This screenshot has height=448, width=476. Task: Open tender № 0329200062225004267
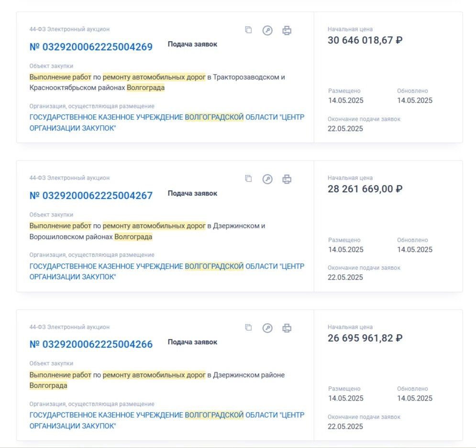coord(91,196)
